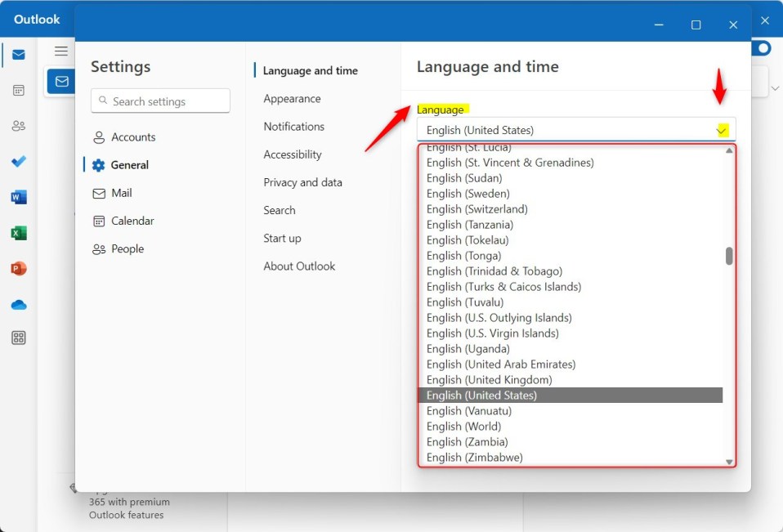Choose English (World) from list

570,426
